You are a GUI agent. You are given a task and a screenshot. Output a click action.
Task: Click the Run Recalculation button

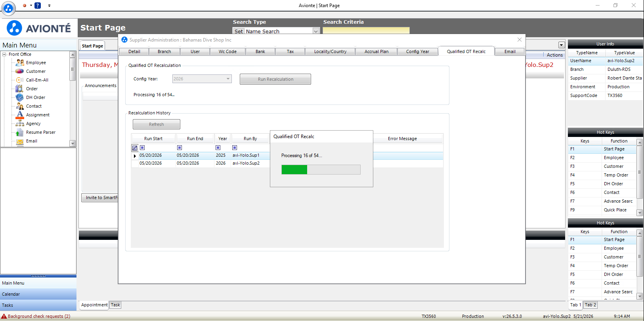pos(275,79)
